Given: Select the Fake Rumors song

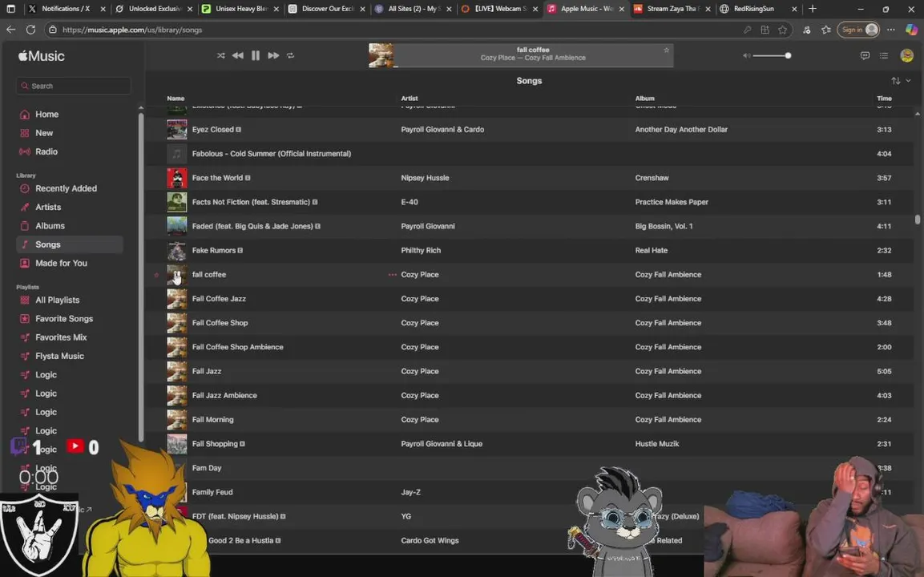Looking at the screenshot, I should 214,251.
